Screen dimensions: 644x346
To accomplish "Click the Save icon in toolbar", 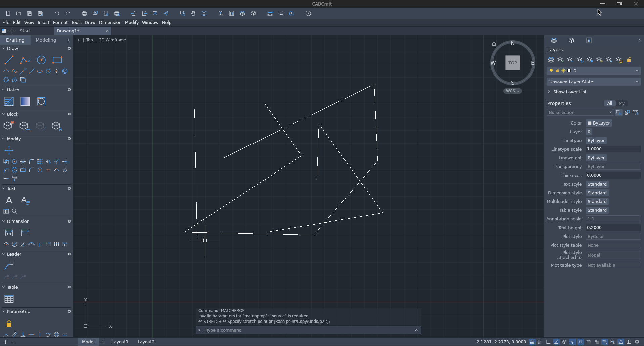I will pos(30,13).
